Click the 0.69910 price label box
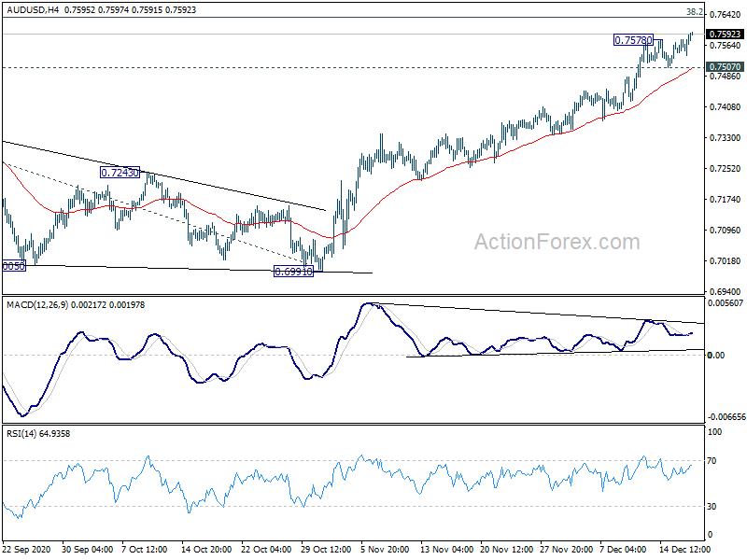Image resolution: width=747 pixels, height=560 pixels. click(293, 272)
